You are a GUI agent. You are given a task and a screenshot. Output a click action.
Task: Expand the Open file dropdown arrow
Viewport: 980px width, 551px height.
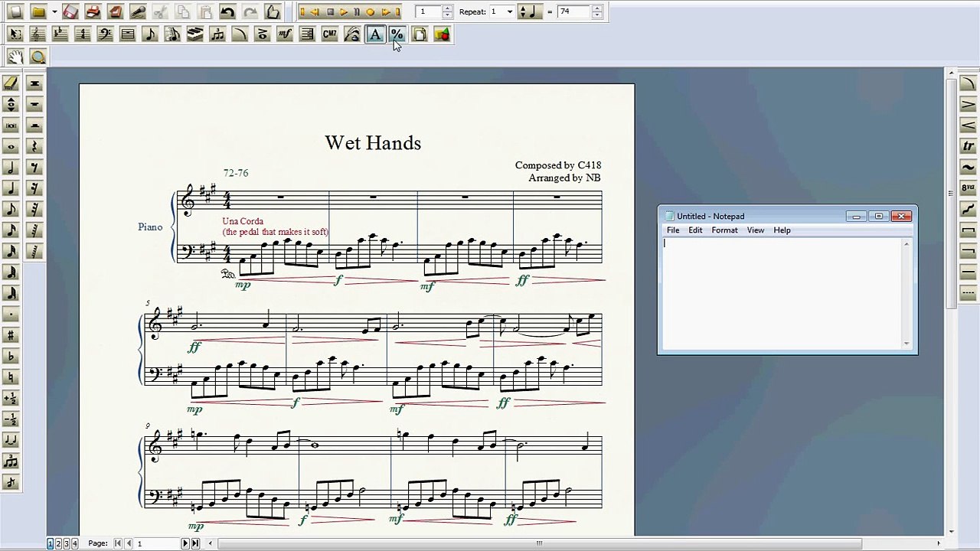pos(54,12)
